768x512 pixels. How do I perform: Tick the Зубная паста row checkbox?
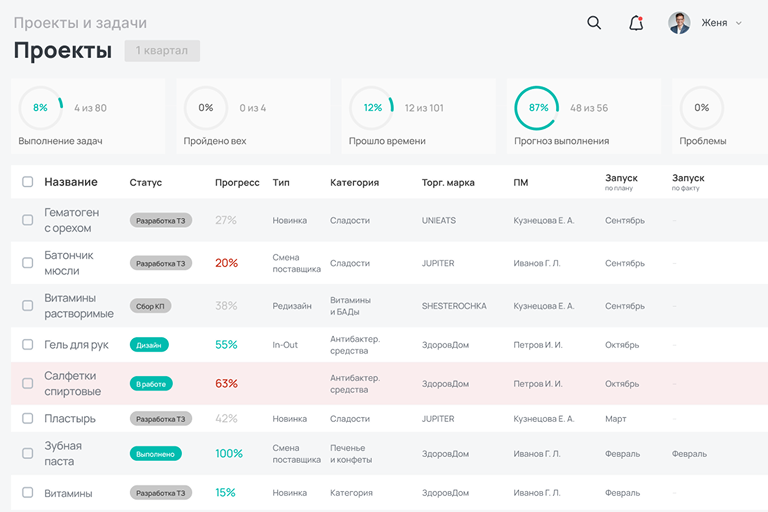pos(28,453)
